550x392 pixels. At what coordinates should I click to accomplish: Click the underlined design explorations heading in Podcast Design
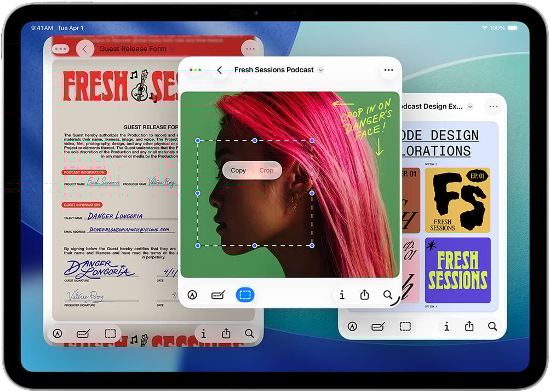[440, 143]
